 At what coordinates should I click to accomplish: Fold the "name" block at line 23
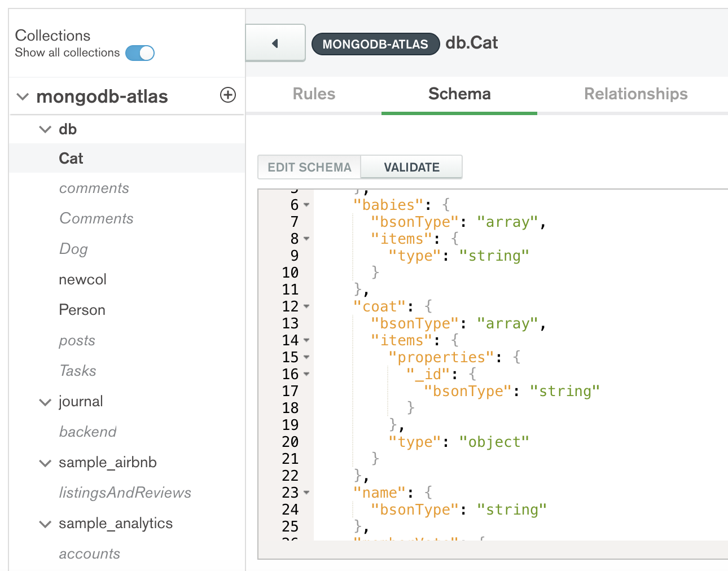pos(306,493)
